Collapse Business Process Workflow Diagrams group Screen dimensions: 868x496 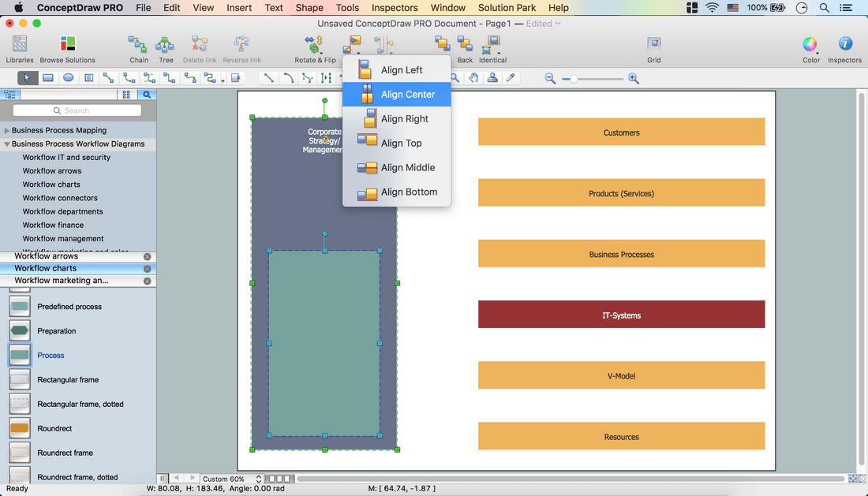pyautogui.click(x=7, y=144)
